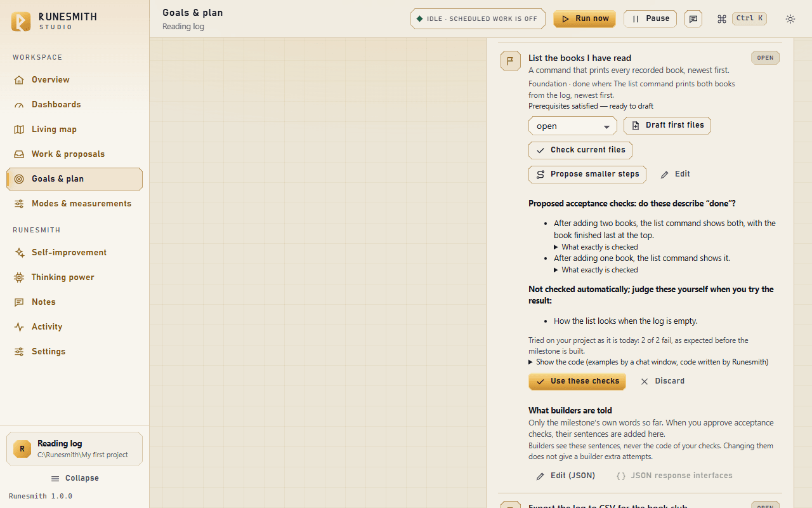Discard the proposed checks
This screenshot has width=812, height=508.
(x=662, y=382)
